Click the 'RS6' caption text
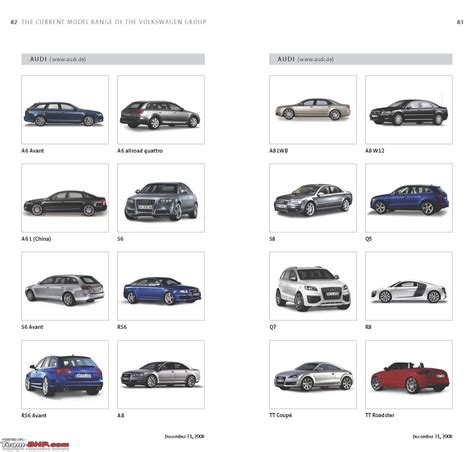Viewport: 474px width, 452px height. 122,327
